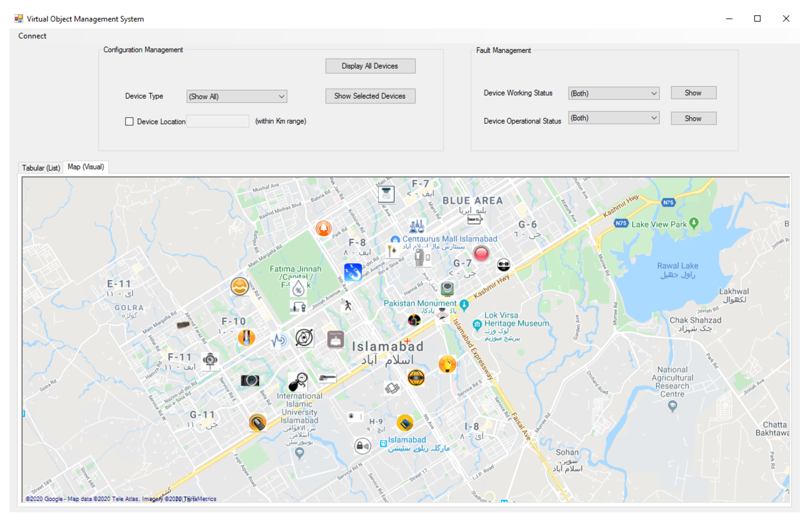Open the Device Type dropdown
The image size is (812, 522).
pyautogui.click(x=237, y=97)
